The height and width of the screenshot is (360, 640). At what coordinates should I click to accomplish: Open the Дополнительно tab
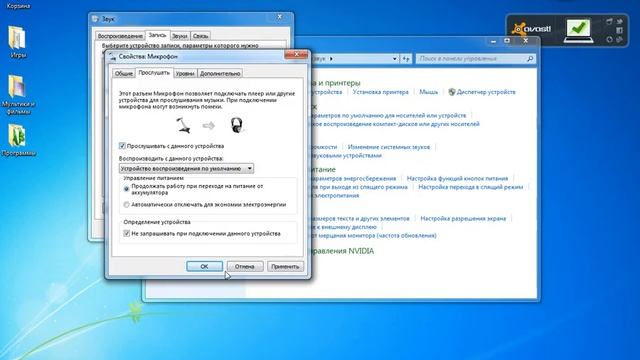(220, 73)
